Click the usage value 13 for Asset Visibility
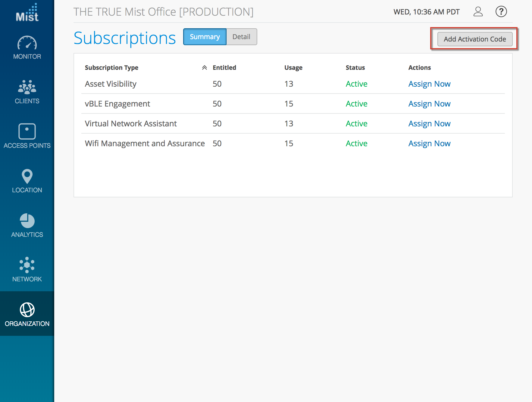532x402 pixels. pos(289,84)
